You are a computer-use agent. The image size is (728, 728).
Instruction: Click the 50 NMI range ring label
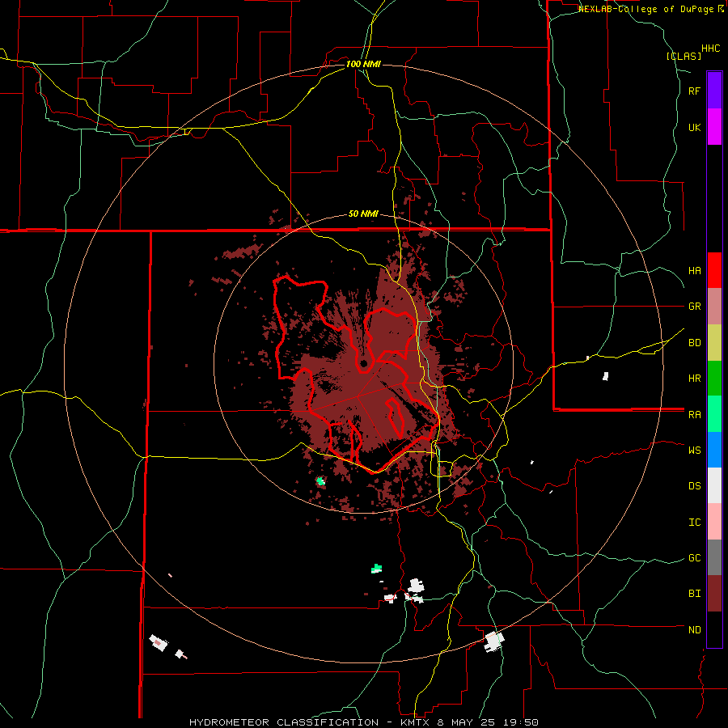[363, 214]
